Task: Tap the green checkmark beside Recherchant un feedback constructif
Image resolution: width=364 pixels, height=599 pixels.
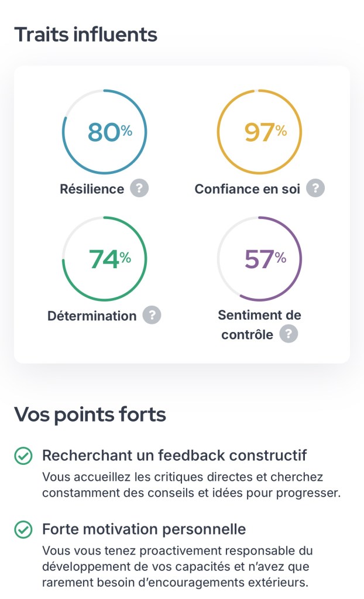Action: click(23, 456)
